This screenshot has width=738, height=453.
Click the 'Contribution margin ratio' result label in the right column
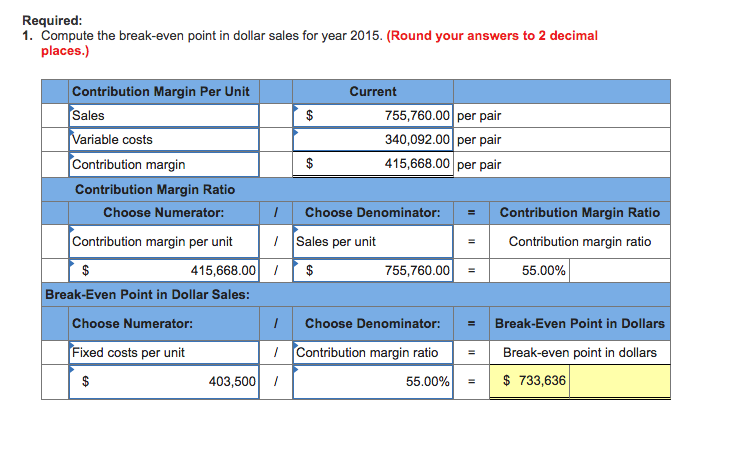[x=580, y=242]
